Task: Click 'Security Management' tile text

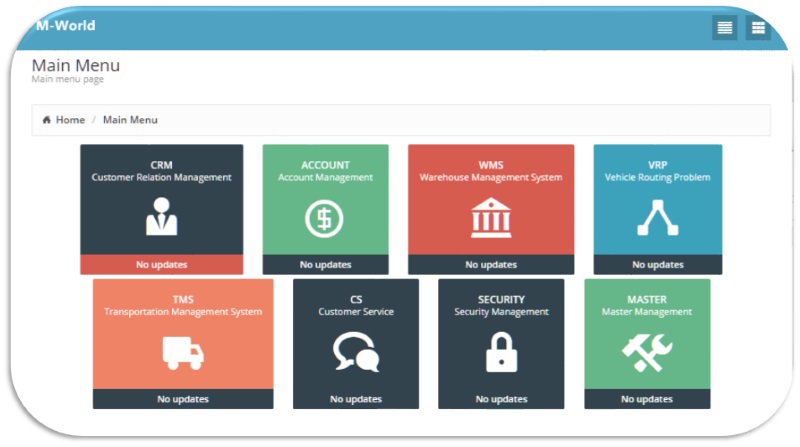Action: [x=502, y=312]
